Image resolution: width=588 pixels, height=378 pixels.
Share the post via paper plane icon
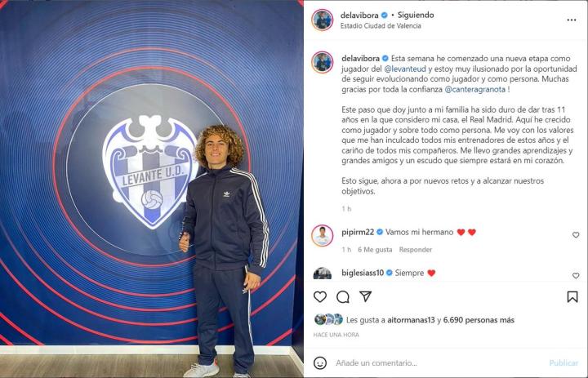[365, 296]
